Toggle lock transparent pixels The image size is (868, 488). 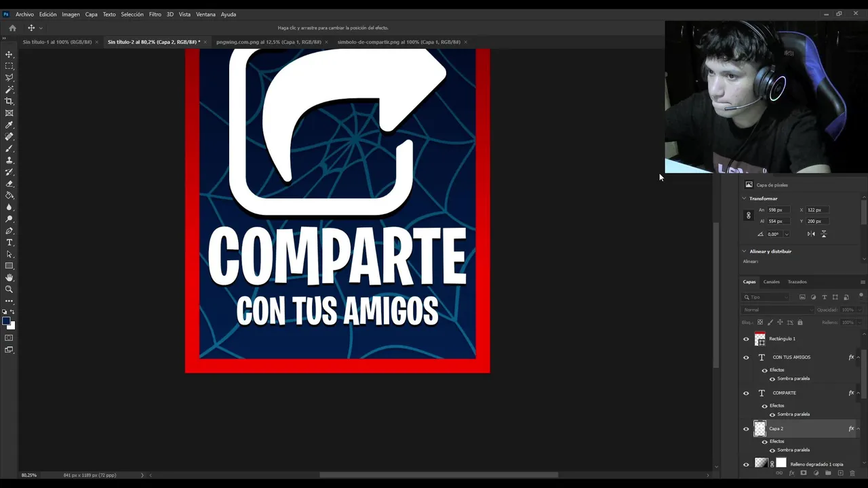point(759,322)
